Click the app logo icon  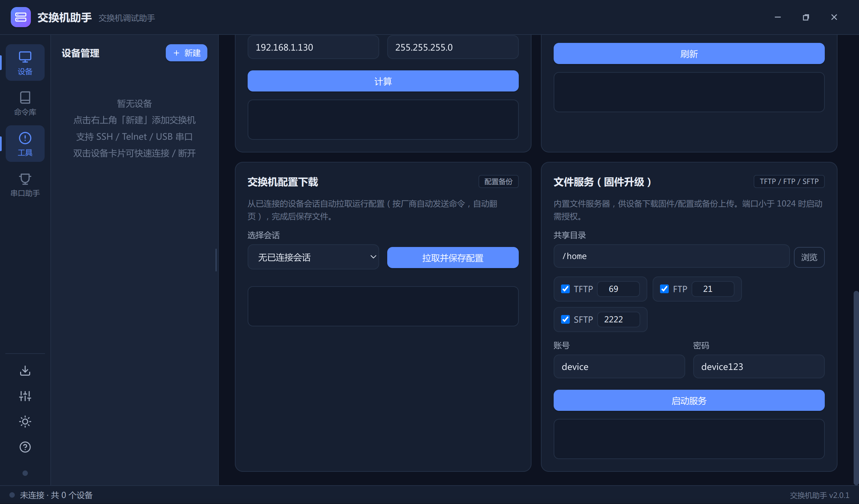[x=20, y=17]
